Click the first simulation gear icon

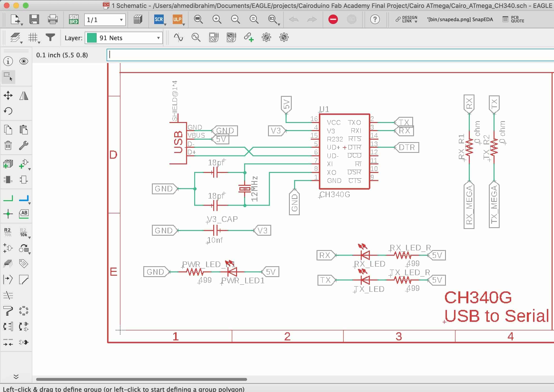pyautogui.click(x=266, y=37)
